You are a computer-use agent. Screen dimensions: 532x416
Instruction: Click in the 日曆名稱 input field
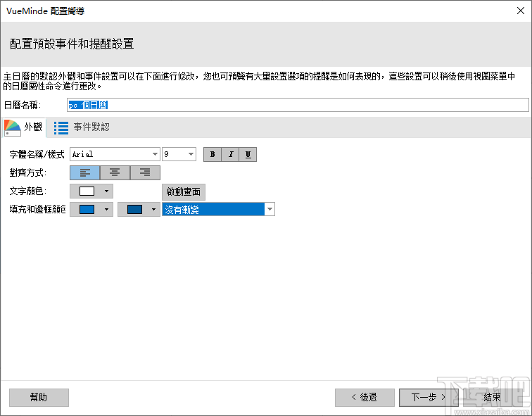coord(298,105)
